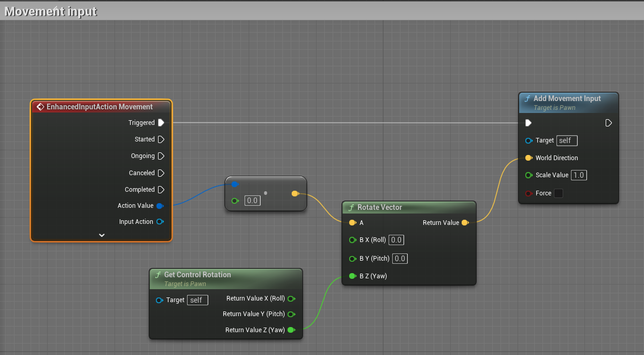Click the Scale Value input field
Screen dimensions: 644x355
579,175
